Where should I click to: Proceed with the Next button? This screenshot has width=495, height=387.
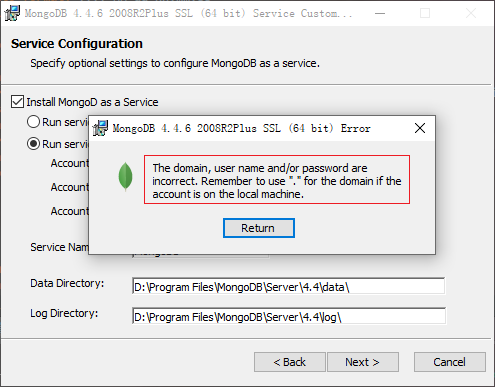363,362
